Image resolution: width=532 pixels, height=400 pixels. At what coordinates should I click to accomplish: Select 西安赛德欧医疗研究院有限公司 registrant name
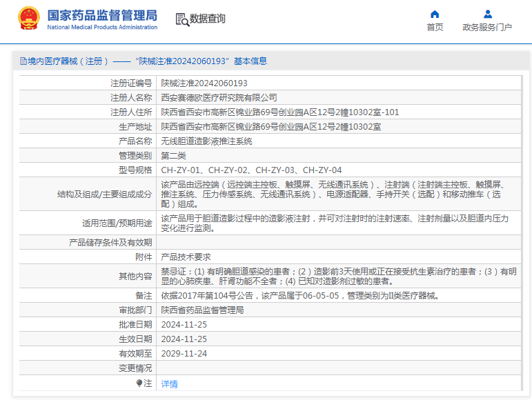tap(219, 98)
